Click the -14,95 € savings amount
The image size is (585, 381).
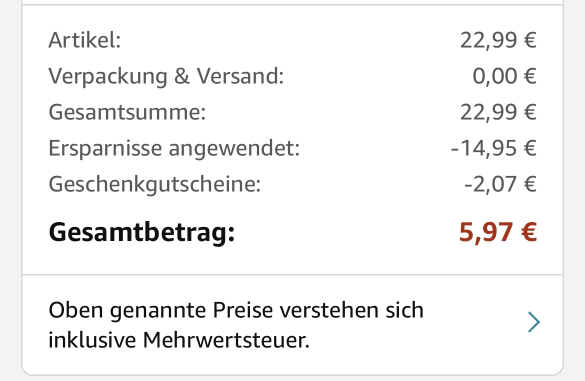[x=494, y=148]
